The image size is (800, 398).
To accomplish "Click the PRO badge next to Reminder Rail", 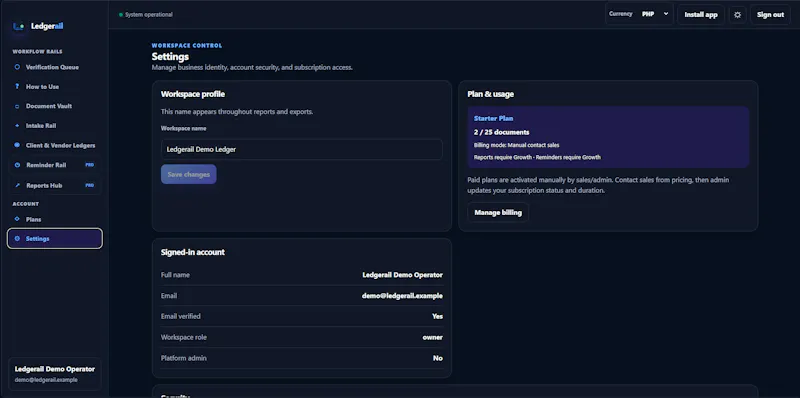I will (x=90, y=165).
